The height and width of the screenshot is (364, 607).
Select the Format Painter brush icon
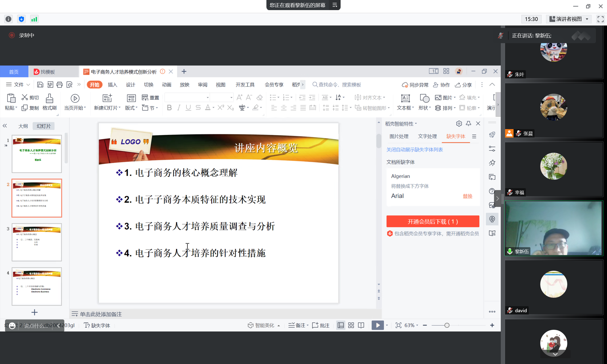pos(49,98)
